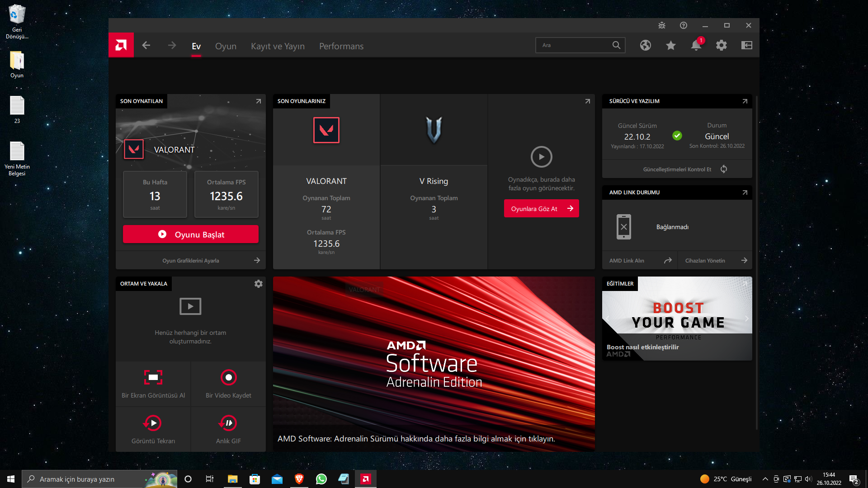868x488 pixels.
Task: Save a Görüntü Tekrarı instant replay
Action: [x=153, y=423]
